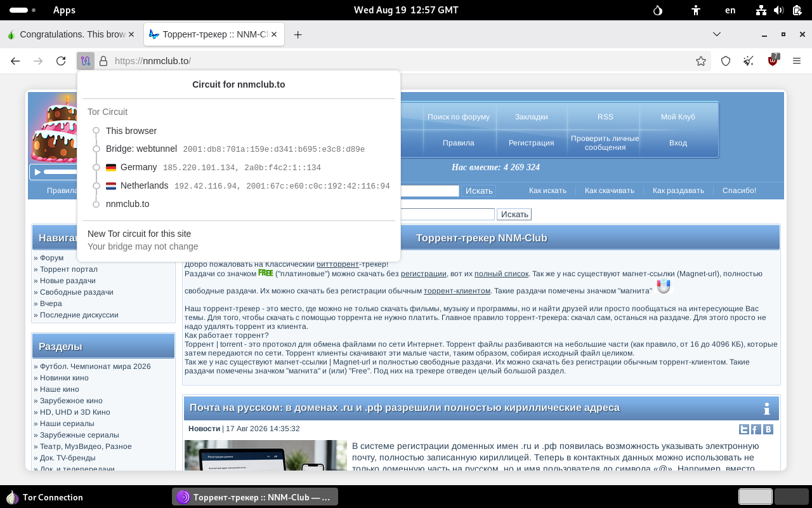Open Регистрация in the top site menu
The width and height of the screenshot is (812, 508).
point(532,143)
